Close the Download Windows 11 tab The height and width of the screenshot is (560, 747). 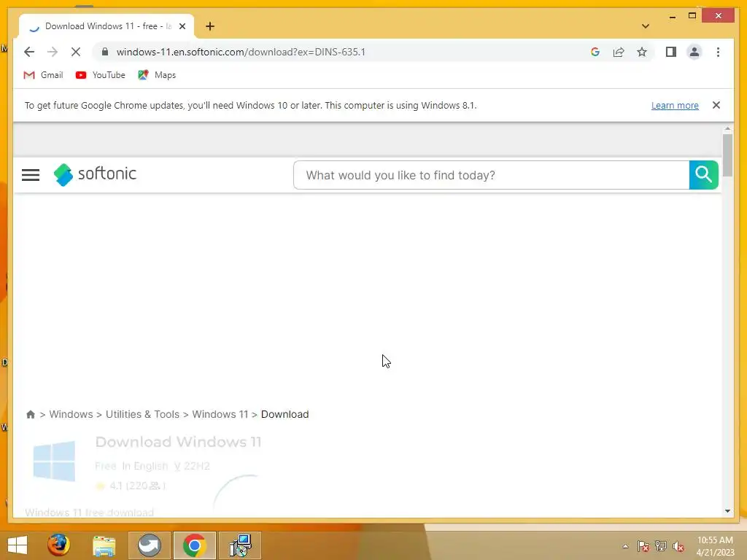coord(182,26)
